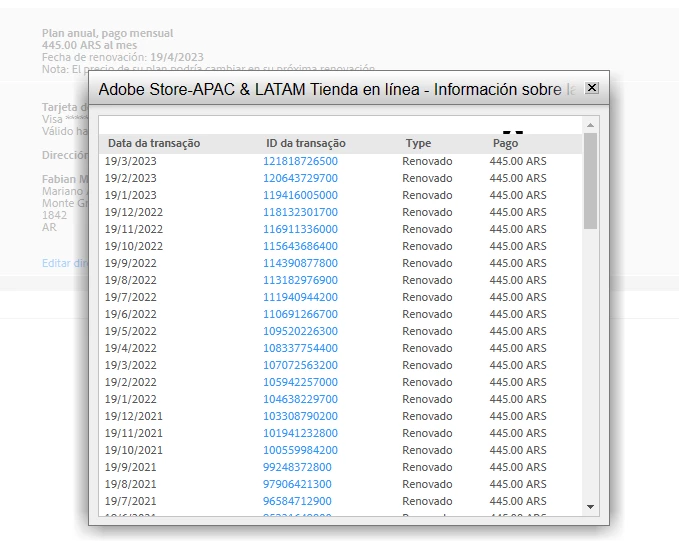
Task: Open transaction 113182976900
Action: pos(300,280)
